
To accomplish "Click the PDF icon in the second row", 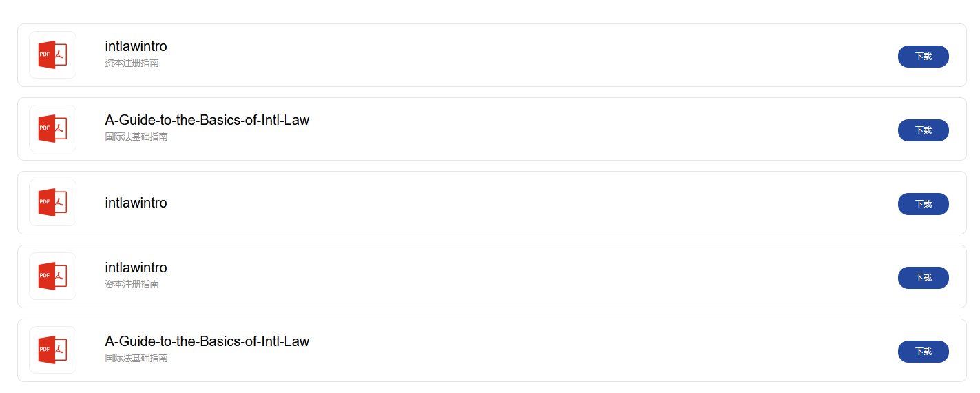I will (x=52, y=128).
